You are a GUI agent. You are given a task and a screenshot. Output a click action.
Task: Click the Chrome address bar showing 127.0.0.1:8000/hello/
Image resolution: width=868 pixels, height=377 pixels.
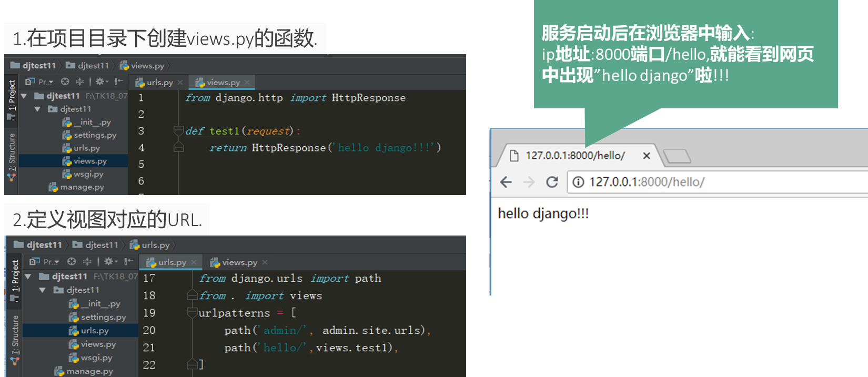(x=718, y=182)
